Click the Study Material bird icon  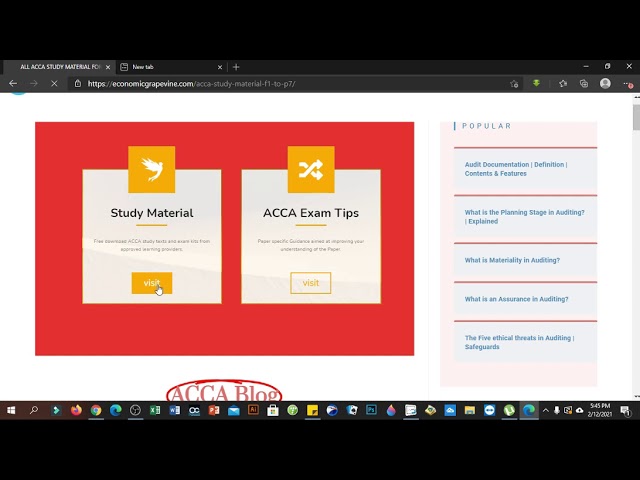click(x=152, y=169)
